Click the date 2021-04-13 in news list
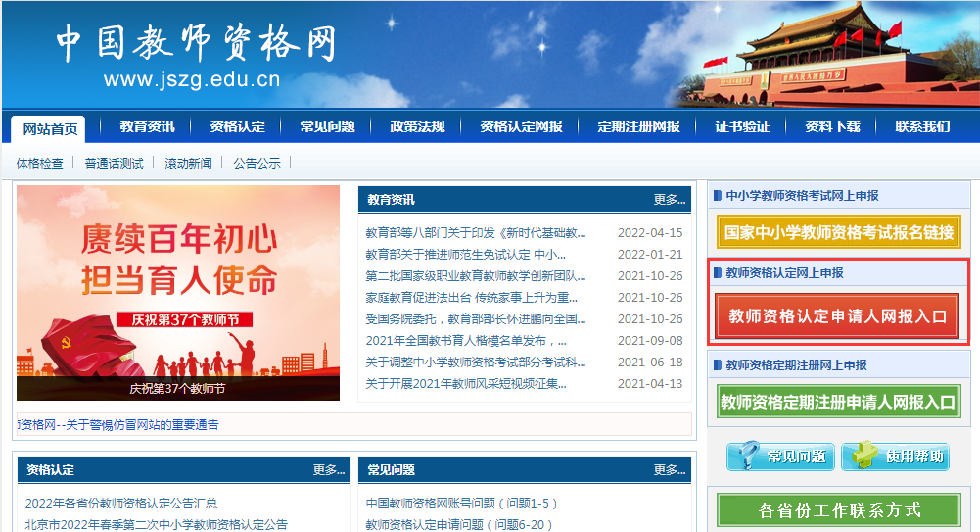 point(650,384)
